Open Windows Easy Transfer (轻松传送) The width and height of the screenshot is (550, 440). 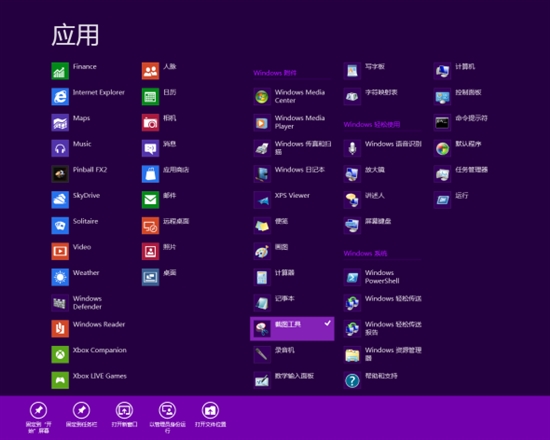[x=383, y=303]
